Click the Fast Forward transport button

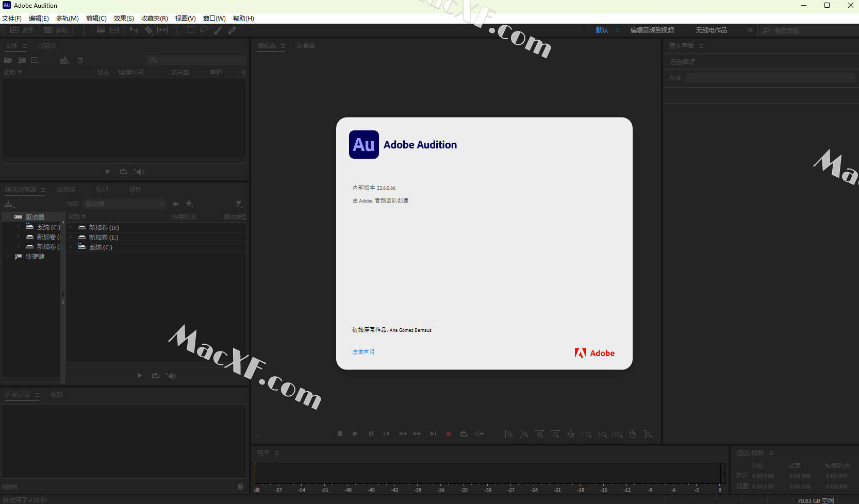pos(417,434)
